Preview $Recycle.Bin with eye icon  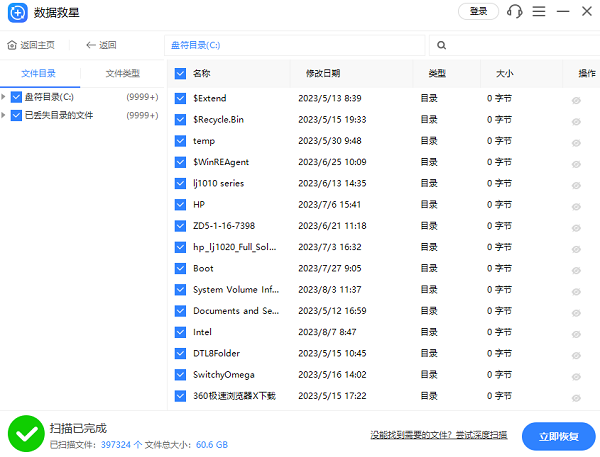[x=576, y=122]
